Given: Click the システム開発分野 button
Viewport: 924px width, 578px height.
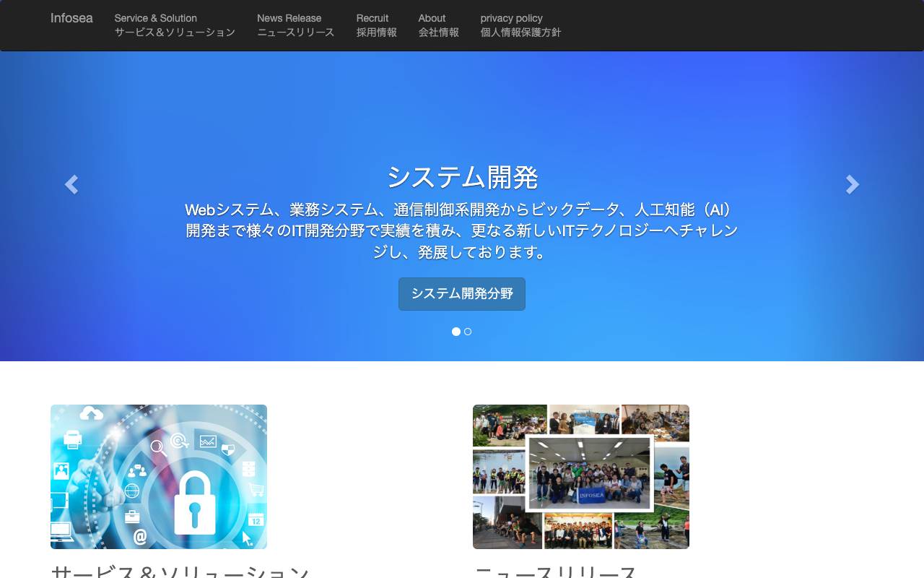Looking at the screenshot, I should click(x=462, y=294).
